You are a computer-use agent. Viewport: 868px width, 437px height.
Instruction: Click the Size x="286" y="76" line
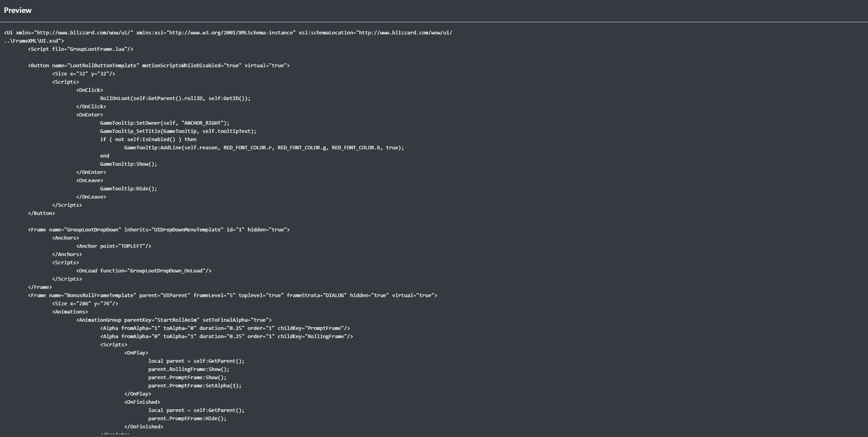point(85,304)
